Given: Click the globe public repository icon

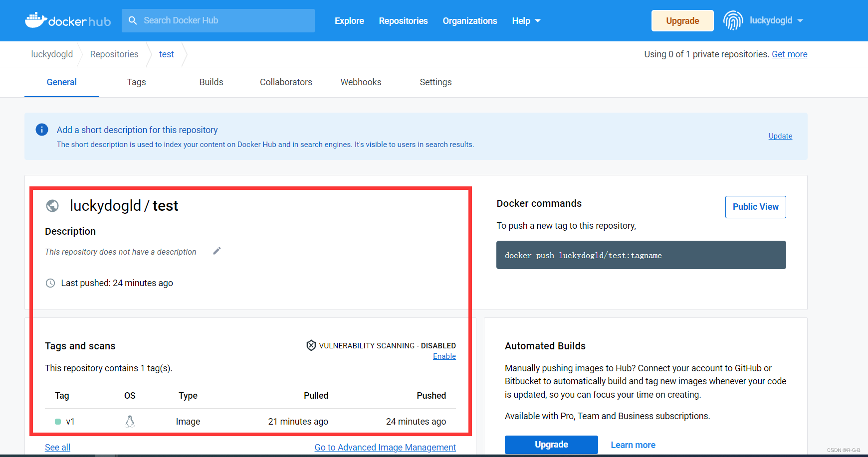Looking at the screenshot, I should 52,206.
